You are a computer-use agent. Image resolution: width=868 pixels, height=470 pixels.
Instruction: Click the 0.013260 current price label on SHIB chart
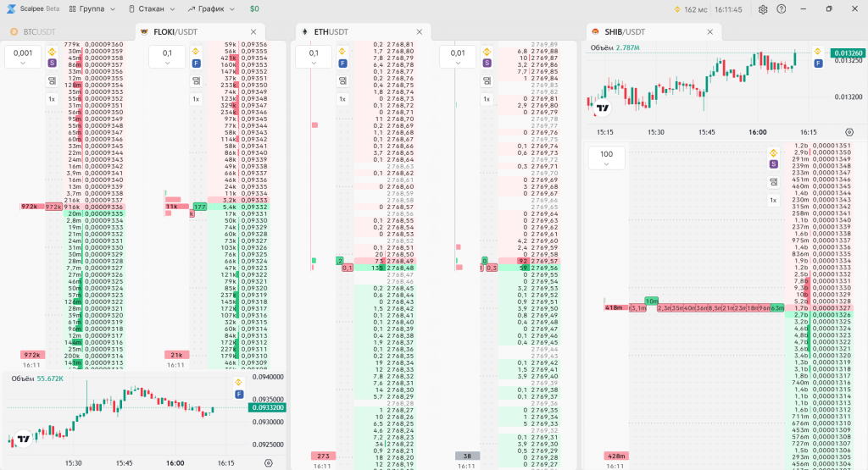[848, 53]
